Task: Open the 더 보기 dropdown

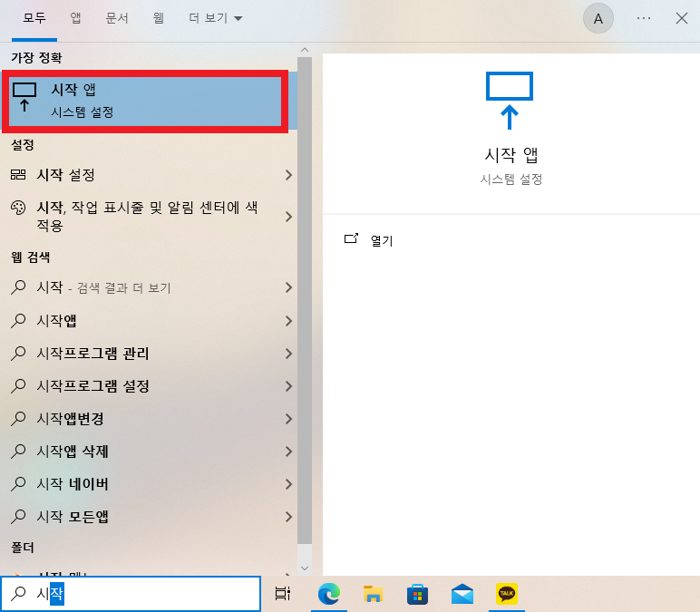Action: coord(215,18)
